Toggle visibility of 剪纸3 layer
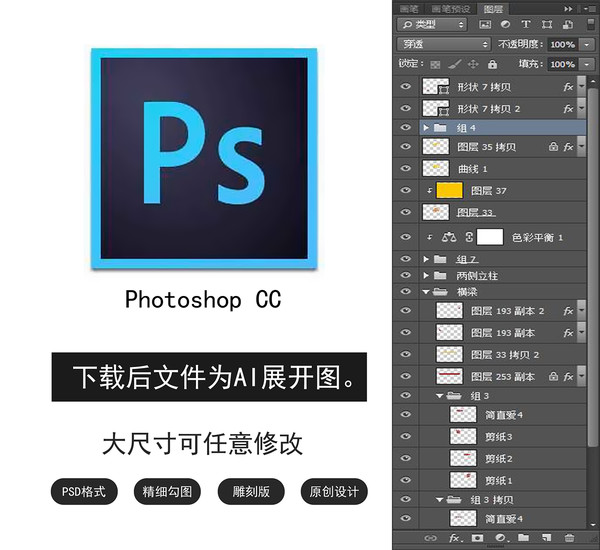The width and height of the screenshot is (600, 550). pos(406,436)
